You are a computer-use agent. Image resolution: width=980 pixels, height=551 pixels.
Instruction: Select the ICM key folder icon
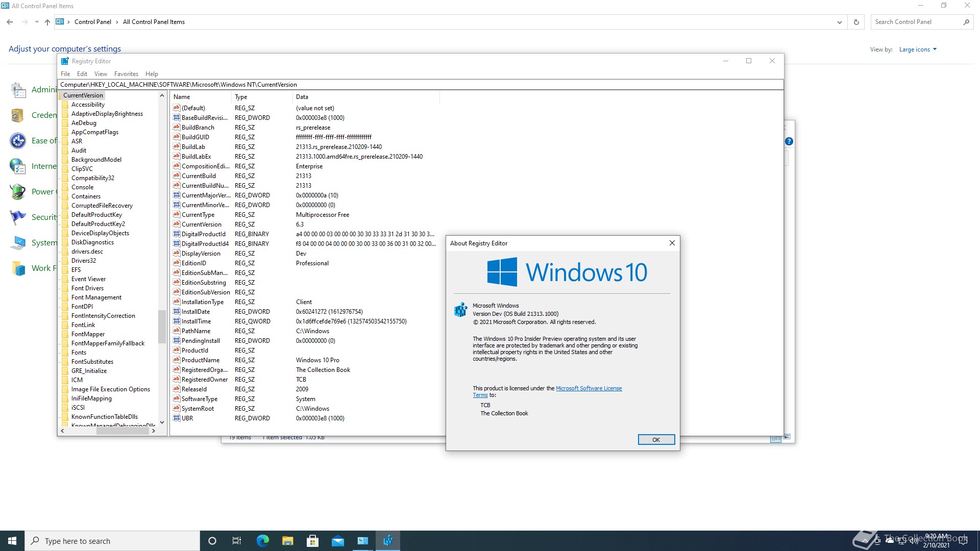(65, 380)
